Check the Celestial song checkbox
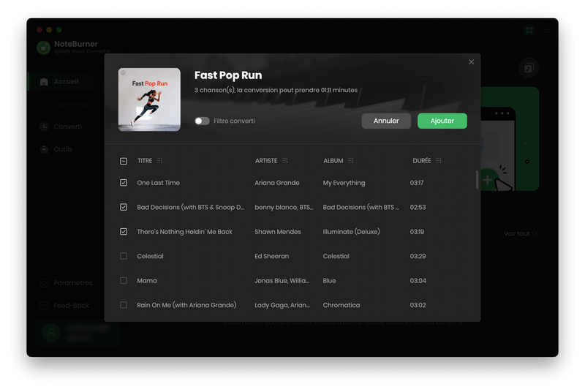This screenshot has height=392, width=585. point(124,256)
